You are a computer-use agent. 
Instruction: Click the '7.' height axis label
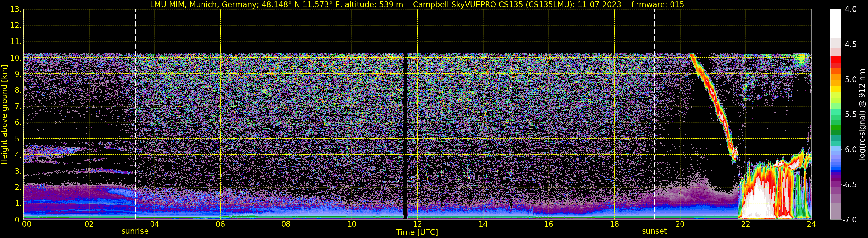(18, 107)
